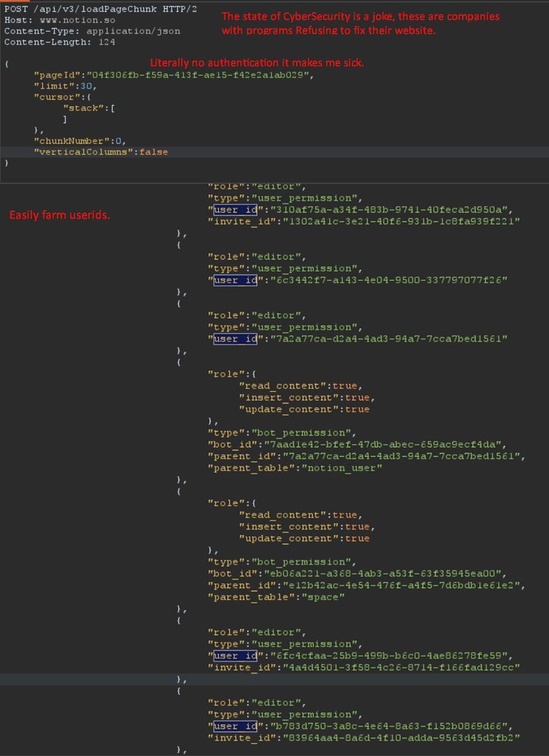Select the "limit":30 line in request body

click(65, 86)
